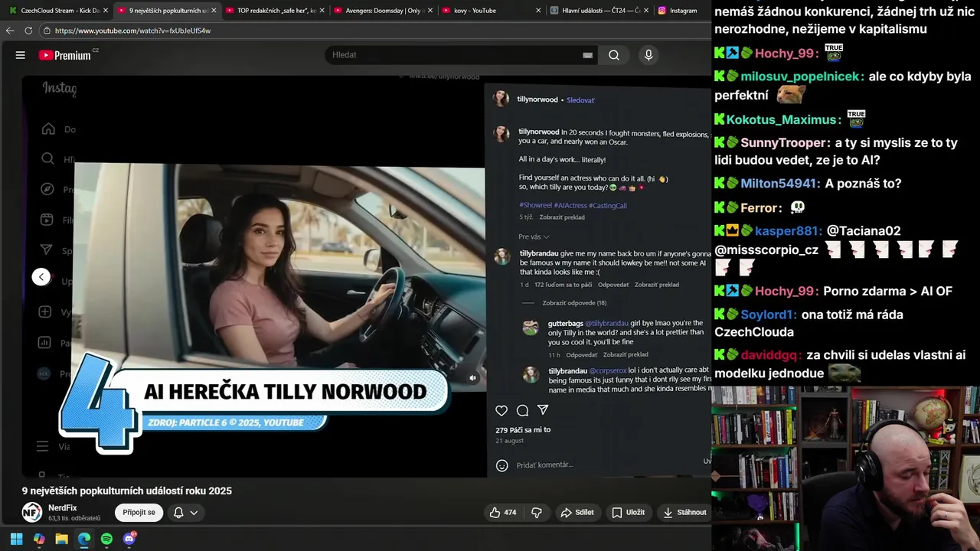Click username kasper881 in chat
The width and height of the screenshot is (980, 551).
click(x=786, y=231)
